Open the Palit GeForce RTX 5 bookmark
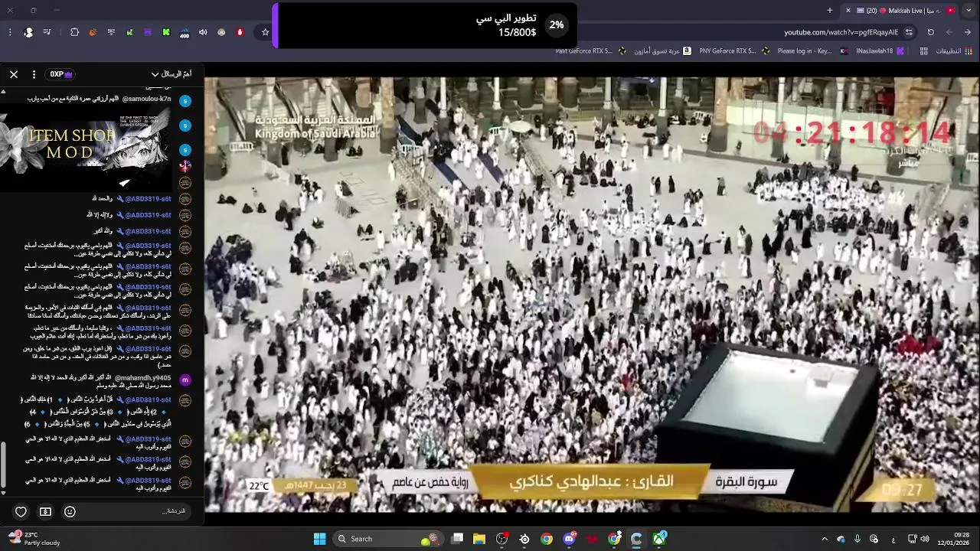This screenshot has width=980, height=551. 591,51
